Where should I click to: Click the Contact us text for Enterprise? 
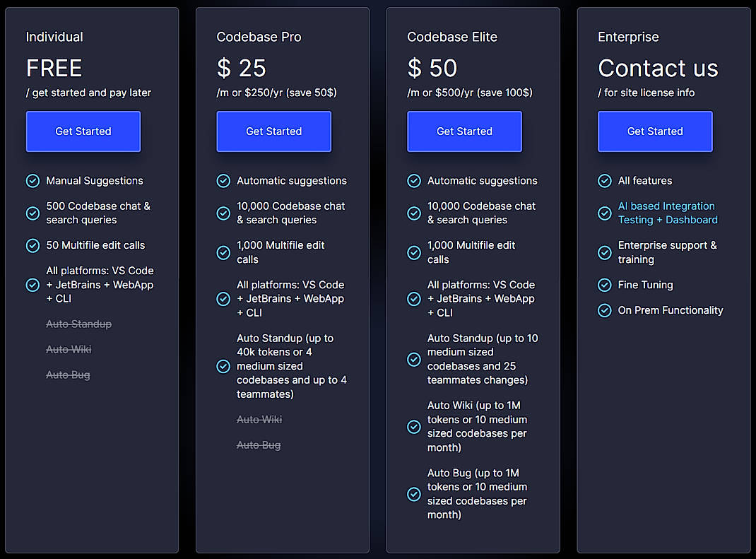coord(658,69)
